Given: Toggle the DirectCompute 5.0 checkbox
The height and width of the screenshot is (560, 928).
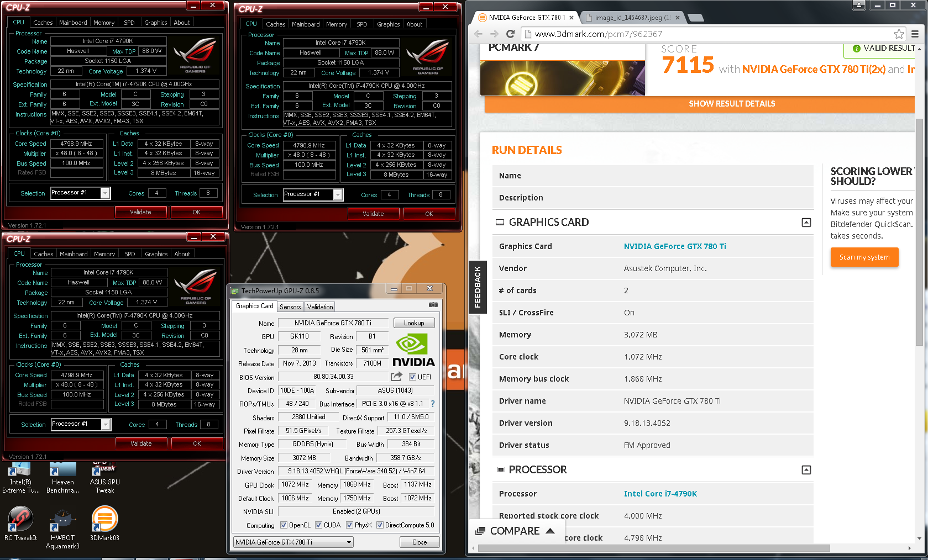Looking at the screenshot, I should [x=380, y=525].
